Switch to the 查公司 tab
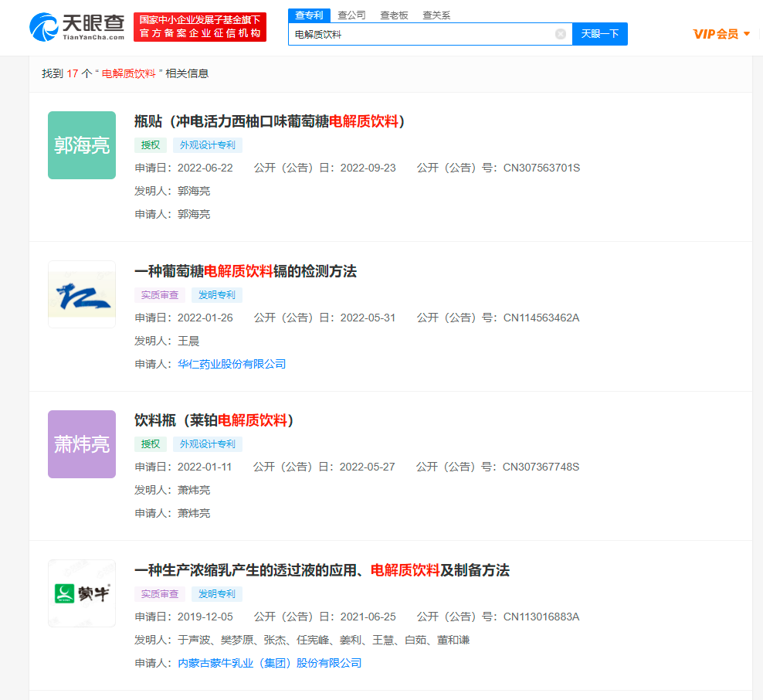Image resolution: width=763 pixels, height=700 pixels. pos(351,15)
